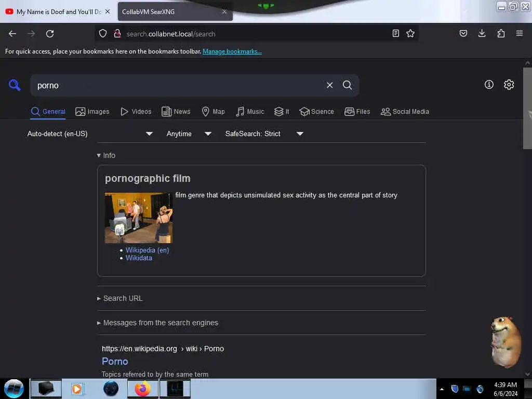This screenshot has width=532, height=399.
Task: Show hidden system tray icons arrow
Action: coord(442,389)
